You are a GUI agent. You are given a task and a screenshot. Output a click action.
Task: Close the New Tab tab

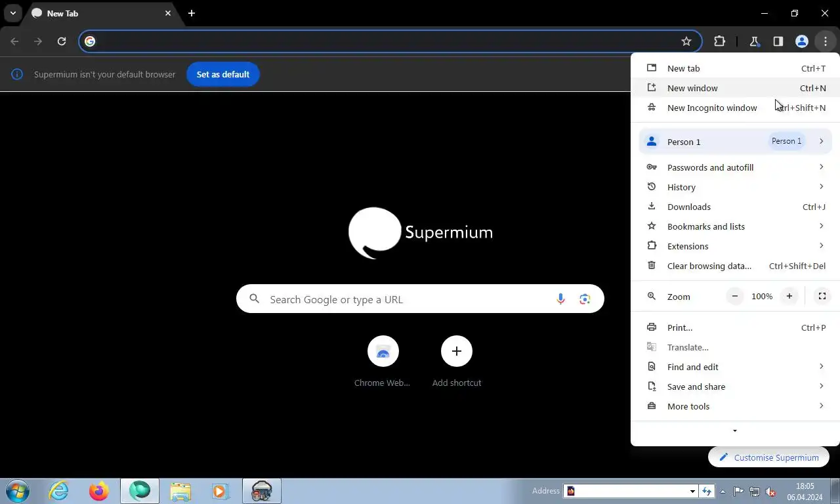click(x=168, y=13)
